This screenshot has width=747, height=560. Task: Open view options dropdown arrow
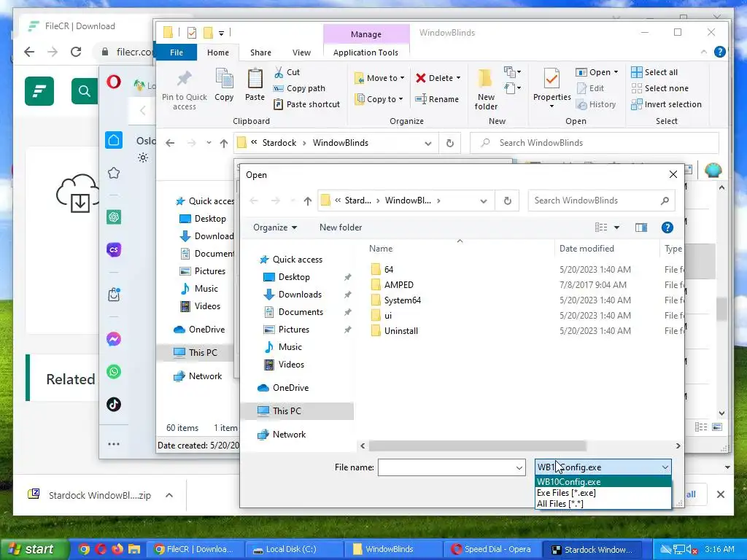[x=616, y=227]
